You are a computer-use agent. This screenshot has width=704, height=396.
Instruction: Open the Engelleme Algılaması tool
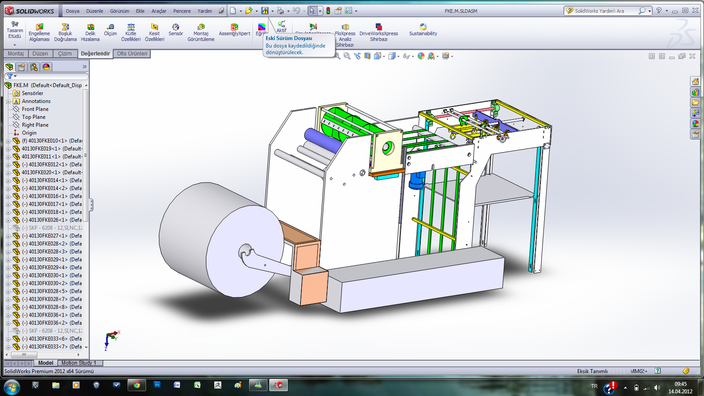[x=39, y=33]
